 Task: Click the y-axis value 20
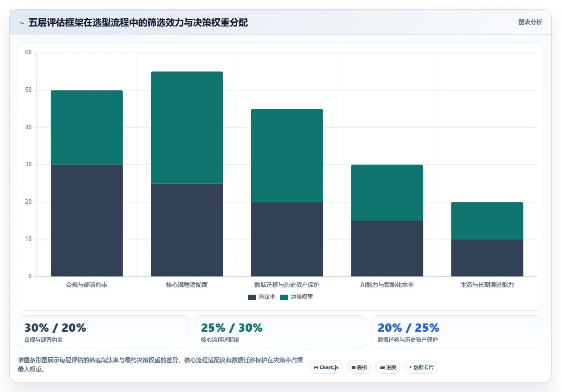click(x=28, y=202)
